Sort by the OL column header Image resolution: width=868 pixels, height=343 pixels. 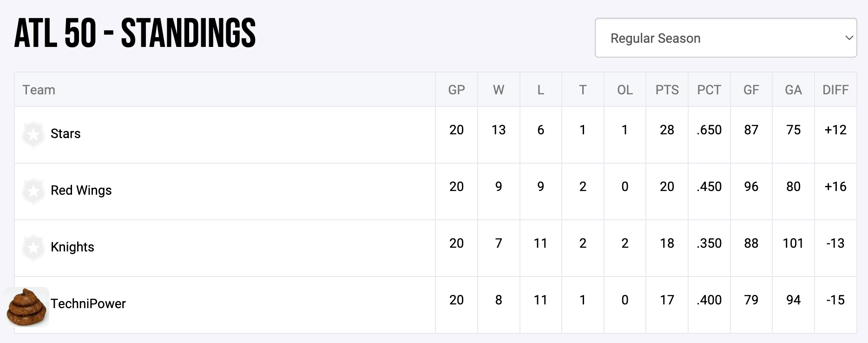625,90
